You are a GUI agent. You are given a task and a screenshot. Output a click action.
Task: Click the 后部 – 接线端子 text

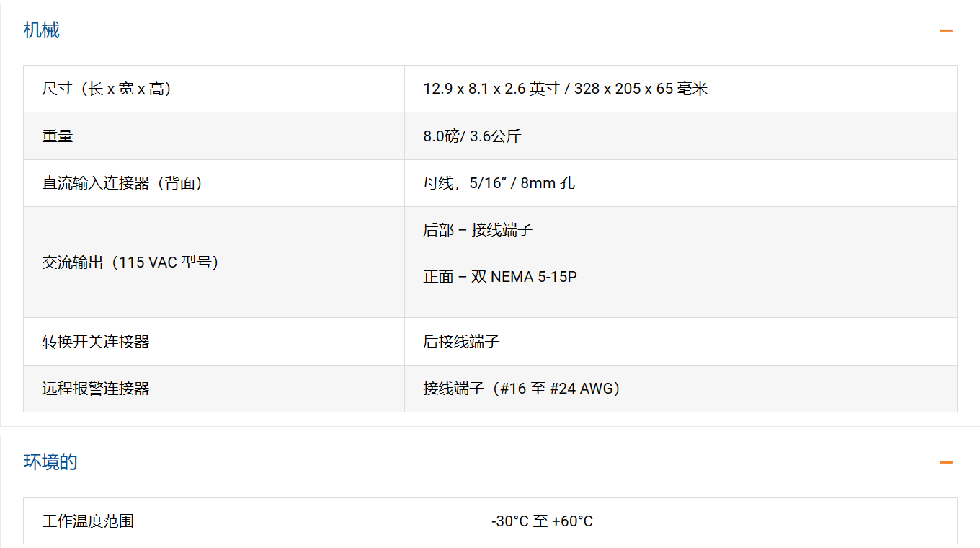pos(478,230)
